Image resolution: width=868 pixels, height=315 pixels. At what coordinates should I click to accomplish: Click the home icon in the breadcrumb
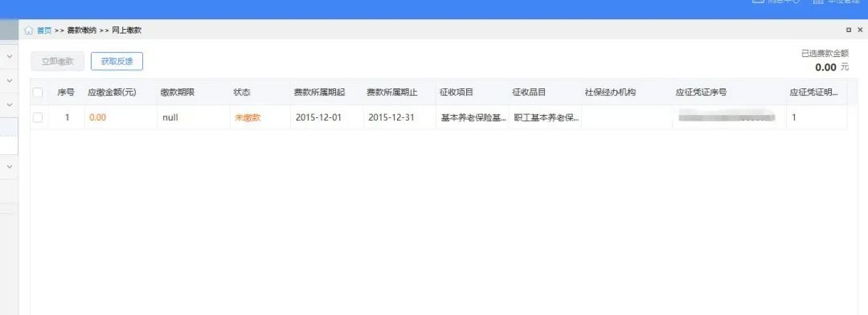(29, 31)
